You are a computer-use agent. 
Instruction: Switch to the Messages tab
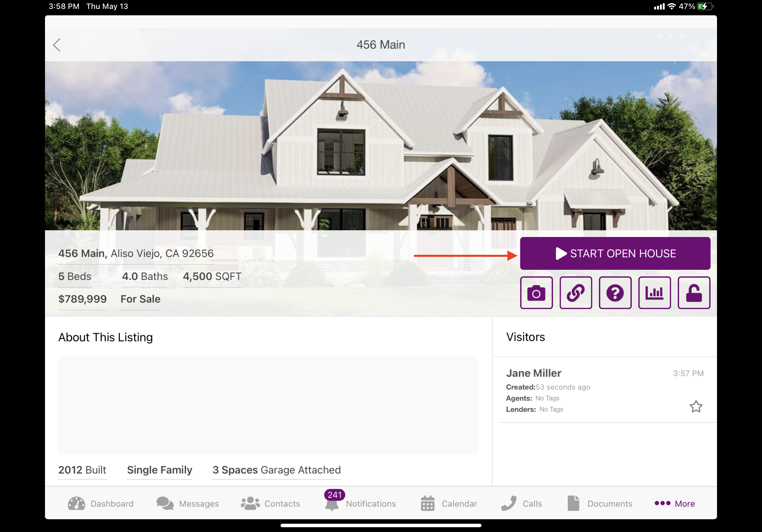click(188, 503)
